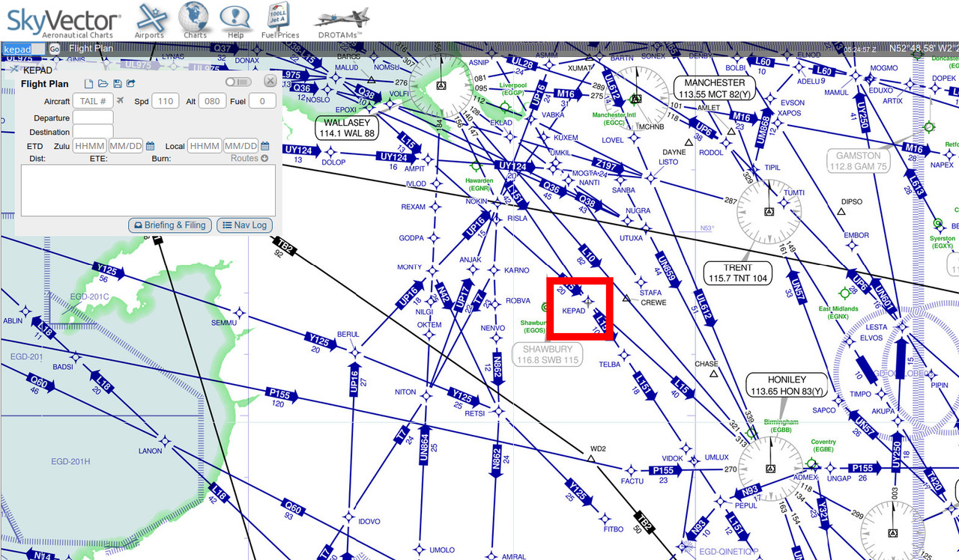Click the MANCHESTER 113.55 MCT VOR label
Screen dimensions: 959x560
(715, 88)
